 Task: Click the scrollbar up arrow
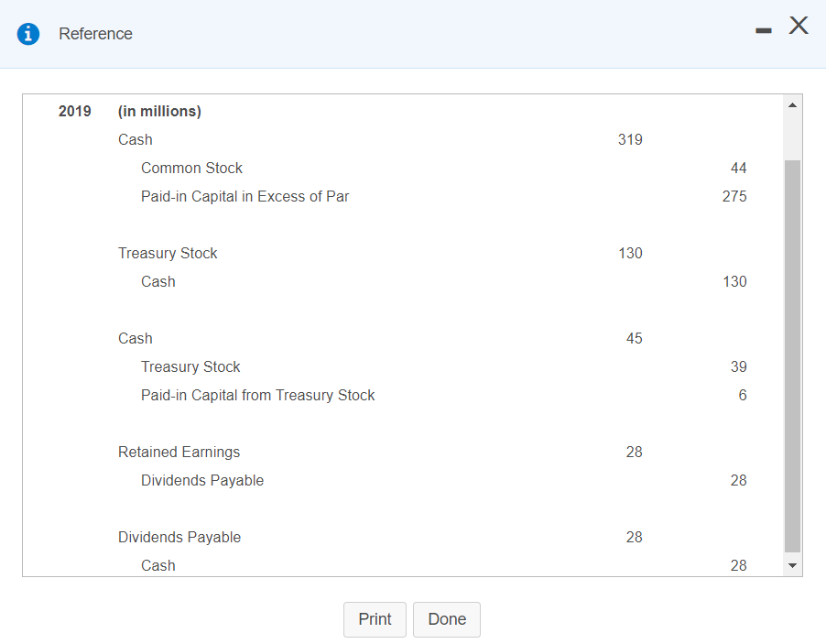point(792,103)
